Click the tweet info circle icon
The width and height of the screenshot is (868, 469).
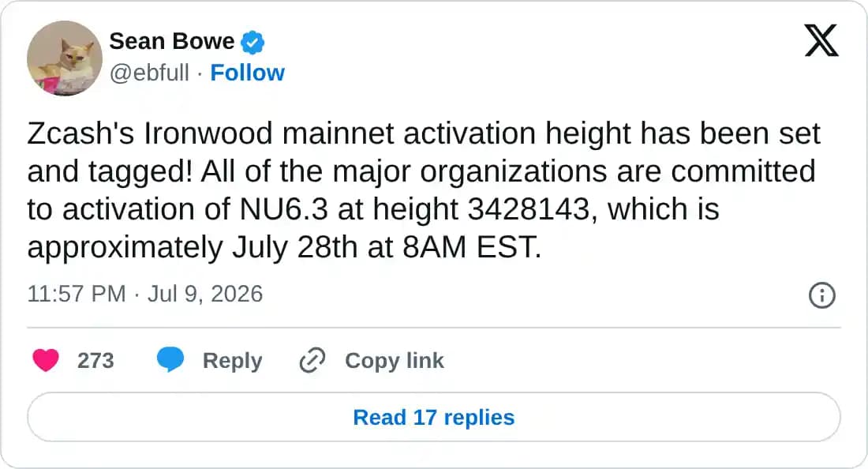click(x=822, y=295)
